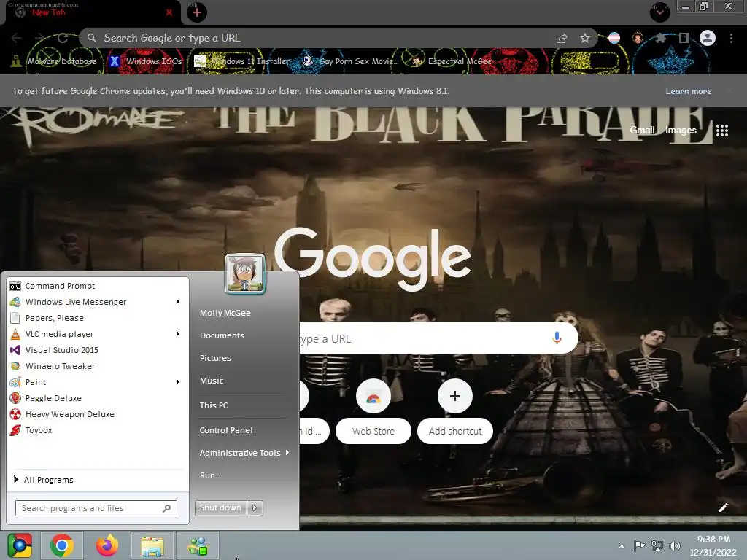747x560 pixels.
Task: Expand Windows Live Messenger jump list arrow
Action: (x=178, y=301)
